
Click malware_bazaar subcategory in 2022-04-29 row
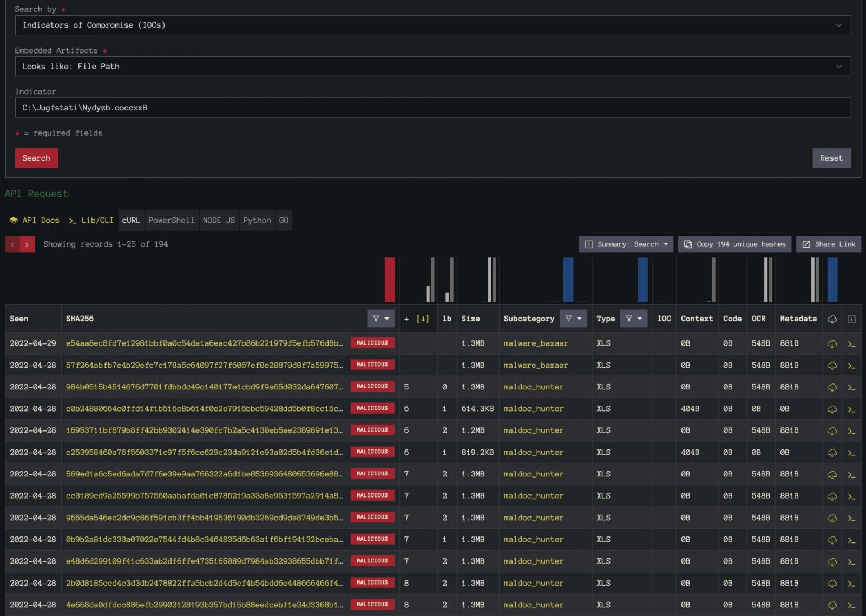tap(536, 343)
